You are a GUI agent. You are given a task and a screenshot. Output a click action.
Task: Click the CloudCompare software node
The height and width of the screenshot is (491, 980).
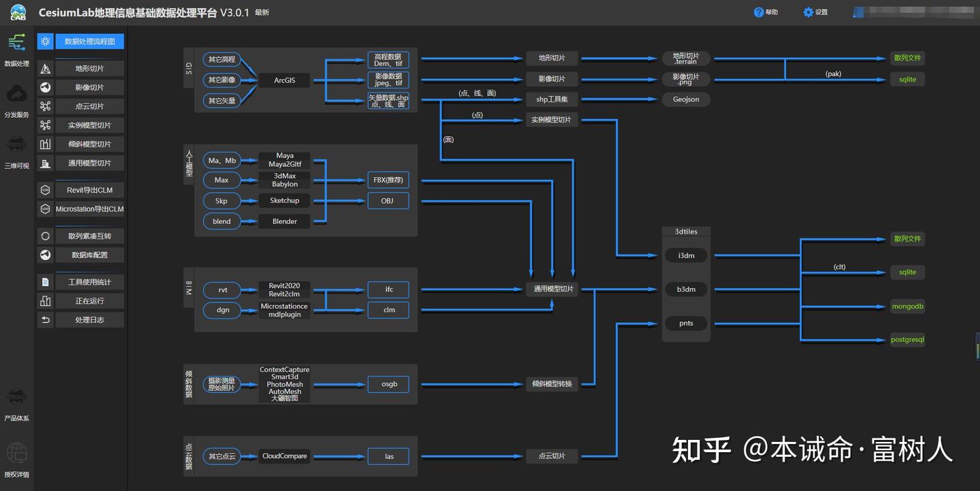pos(284,456)
